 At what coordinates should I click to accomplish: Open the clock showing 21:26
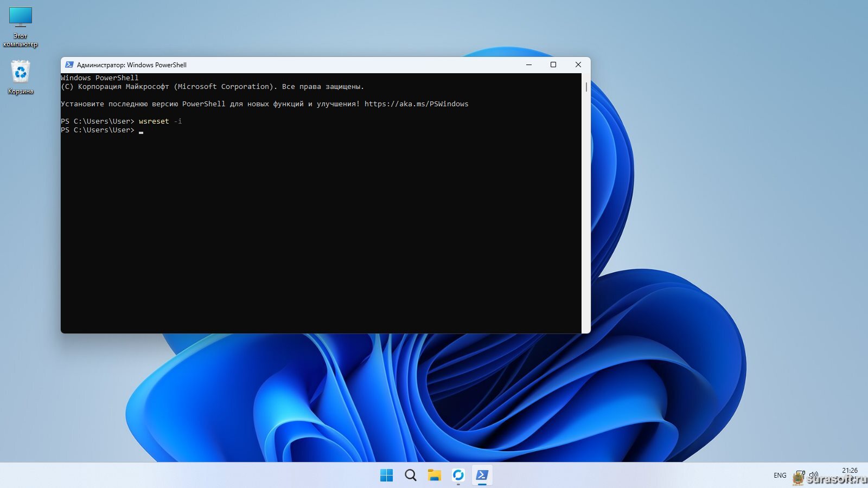849,471
